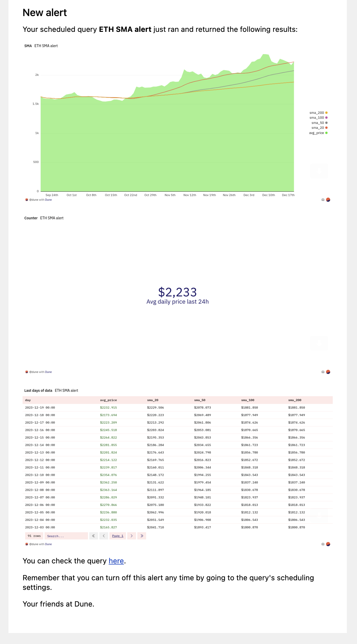Select avg_price cell '$2173.694'
357x644 pixels.
[108, 415]
